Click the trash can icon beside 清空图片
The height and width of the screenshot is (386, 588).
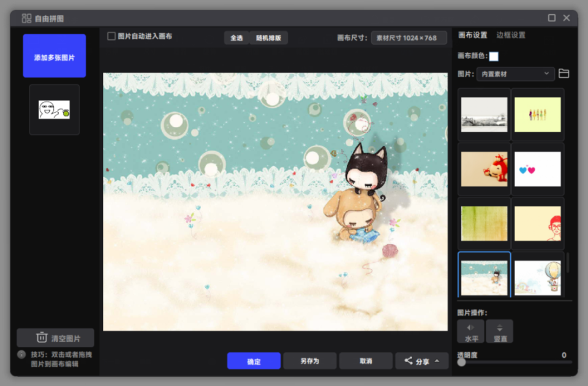click(x=42, y=338)
